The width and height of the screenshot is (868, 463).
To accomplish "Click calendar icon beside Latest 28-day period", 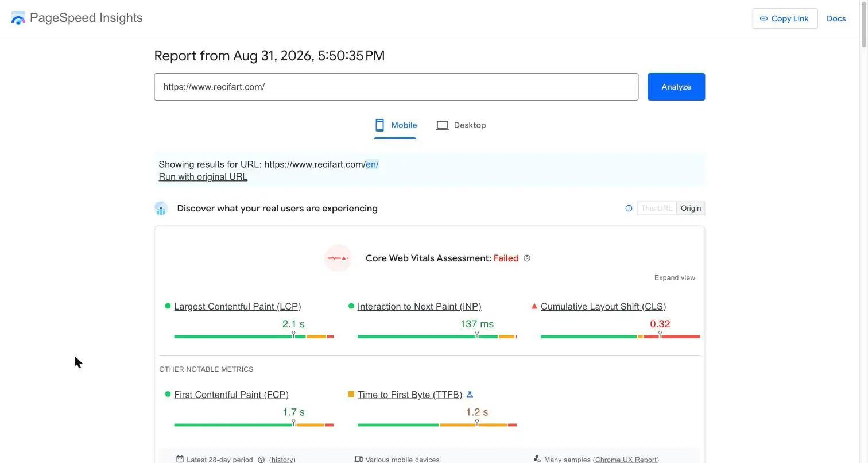I will [x=180, y=459].
